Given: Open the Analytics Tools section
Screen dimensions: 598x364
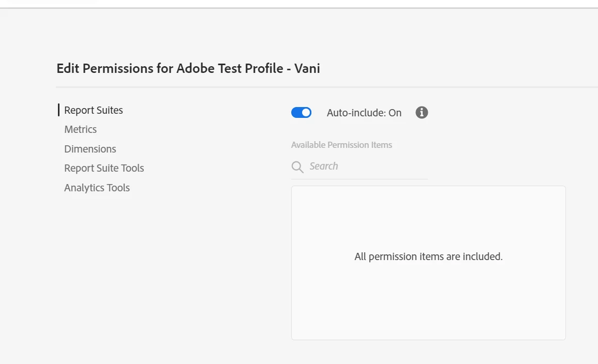Looking at the screenshot, I should [97, 188].
